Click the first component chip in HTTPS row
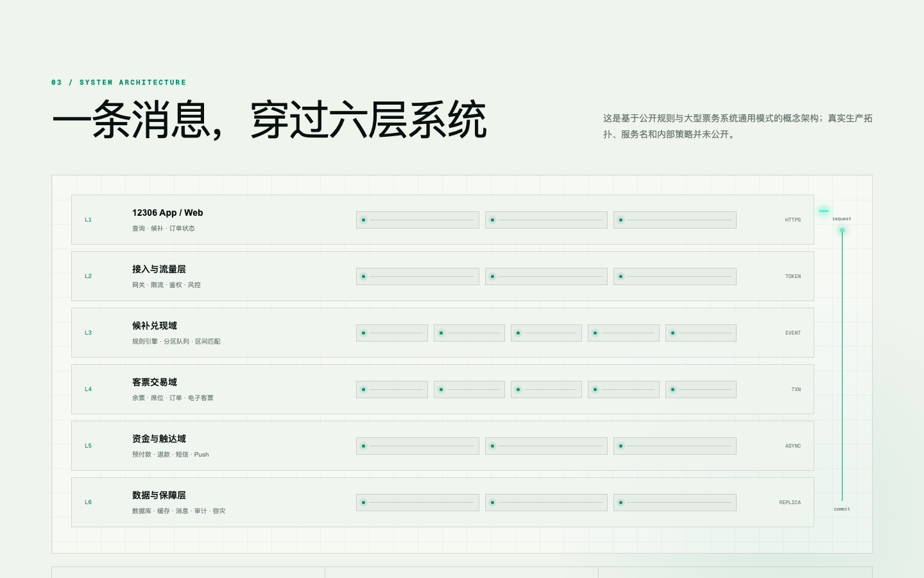This screenshot has width=924, height=578. [x=418, y=220]
